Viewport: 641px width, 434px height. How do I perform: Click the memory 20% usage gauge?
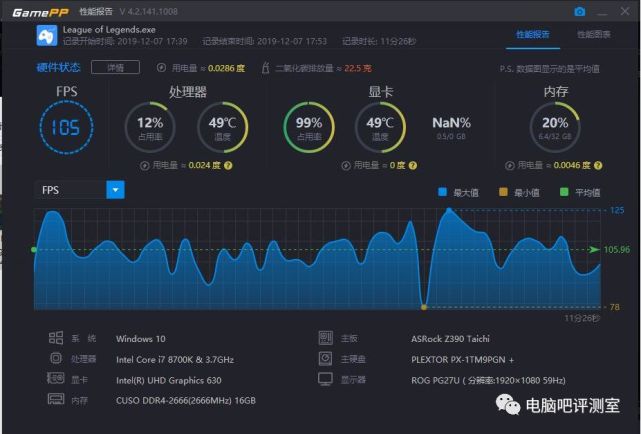coord(555,127)
